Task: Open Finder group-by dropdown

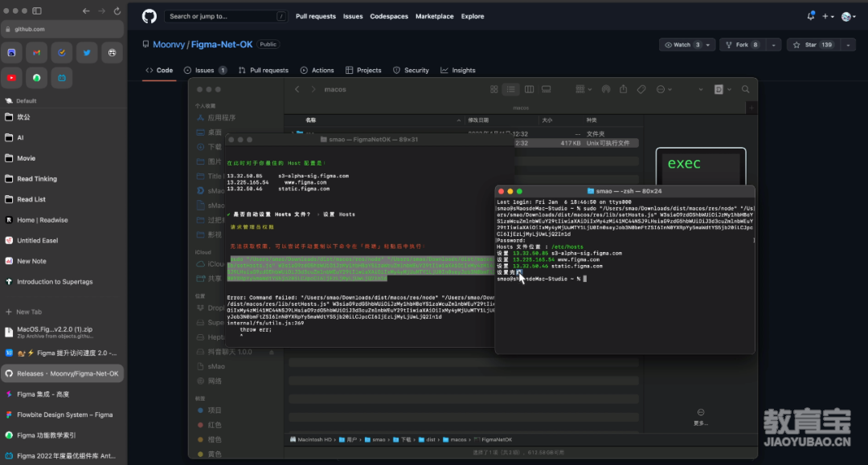Action: (583, 90)
